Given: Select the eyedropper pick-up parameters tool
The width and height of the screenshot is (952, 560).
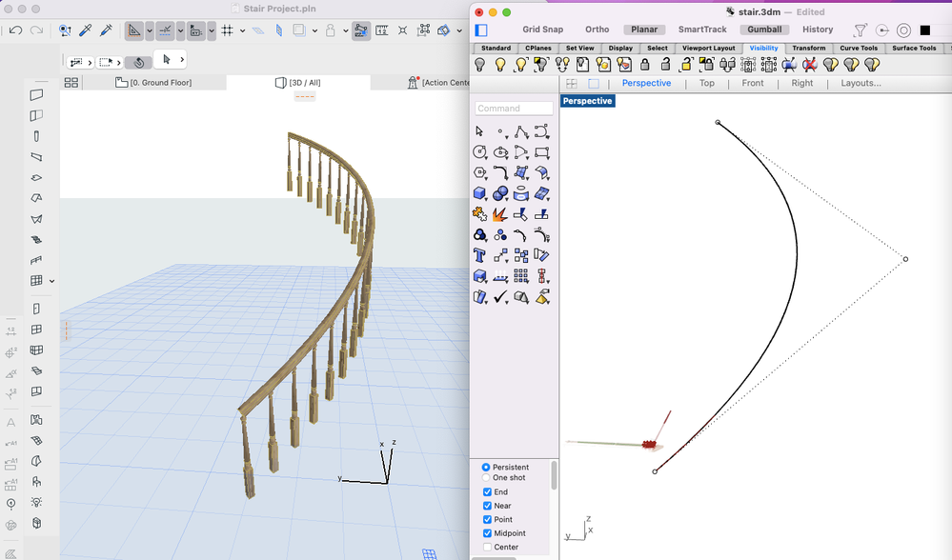Looking at the screenshot, I should [85, 30].
